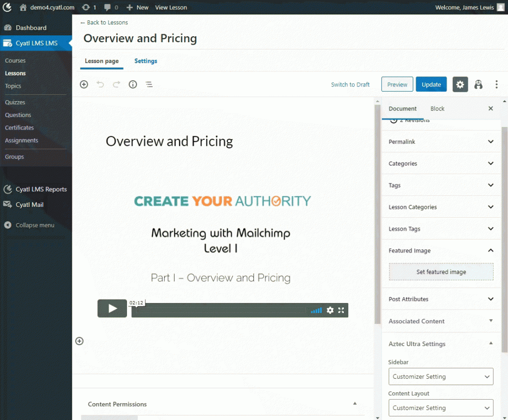Viewport: 508px width, 420px height.
Task: Open Assignments in the sidebar
Action: click(x=21, y=140)
